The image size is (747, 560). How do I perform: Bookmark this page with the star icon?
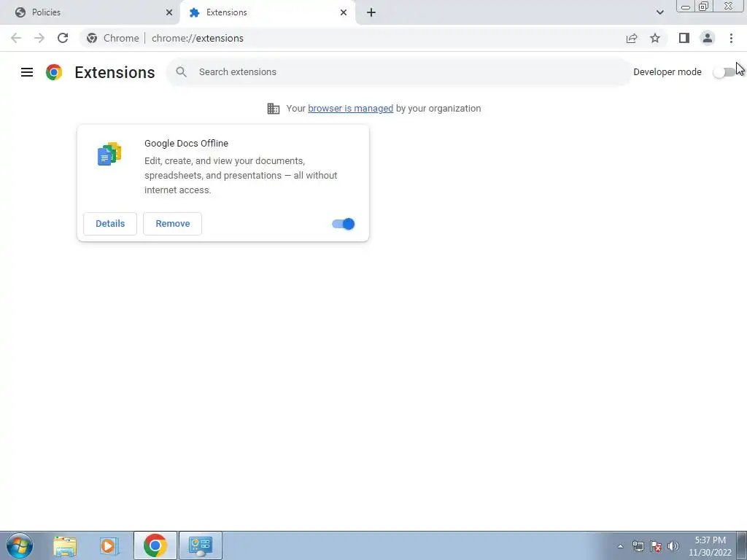click(655, 38)
